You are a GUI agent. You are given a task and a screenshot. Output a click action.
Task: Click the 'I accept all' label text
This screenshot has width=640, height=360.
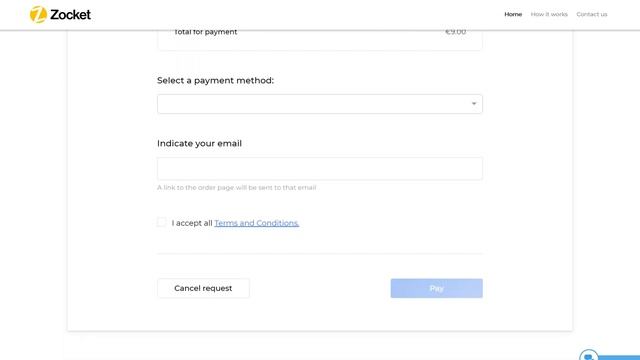pos(192,223)
